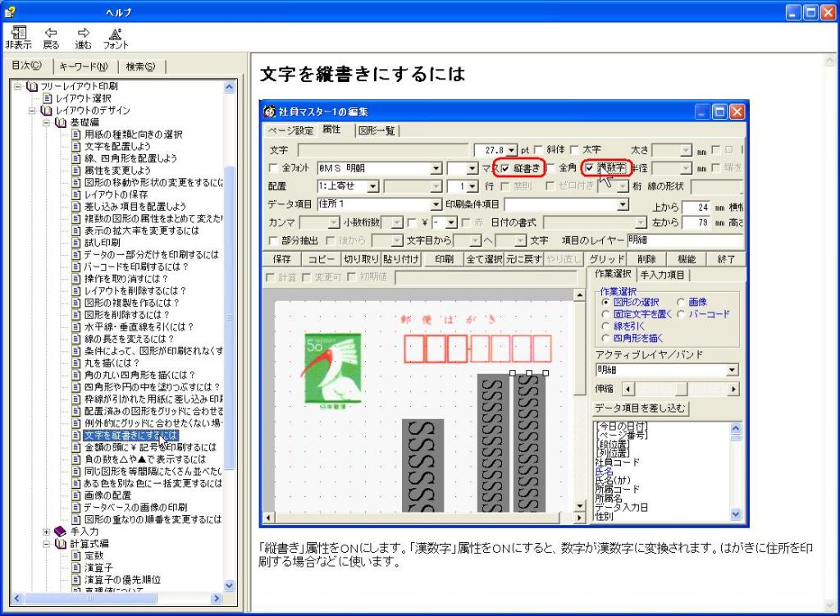Image resolution: width=840 pixels, height=616 pixels.
Task: Select the 画像 radio button under 作業選択
Action: (681, 303)
